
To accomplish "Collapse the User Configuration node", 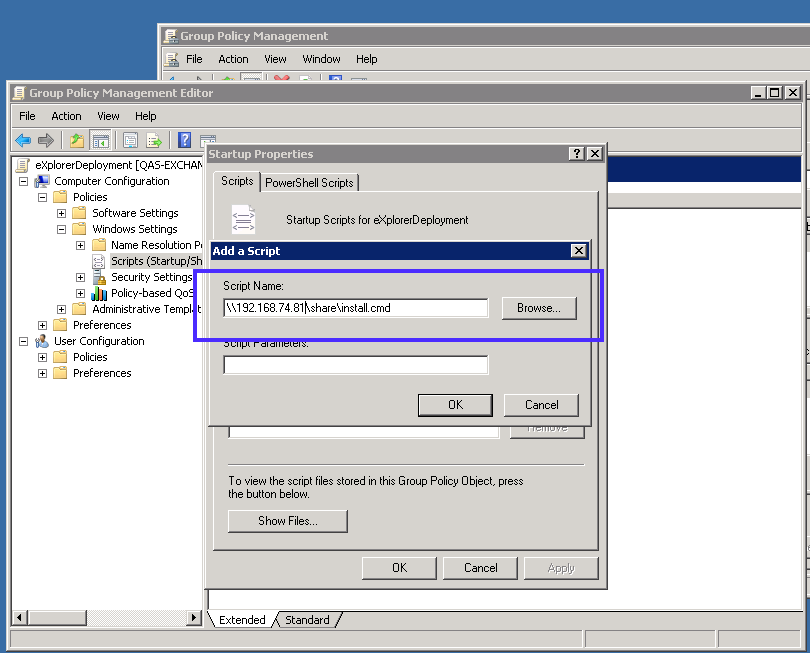I will point(23,341).
